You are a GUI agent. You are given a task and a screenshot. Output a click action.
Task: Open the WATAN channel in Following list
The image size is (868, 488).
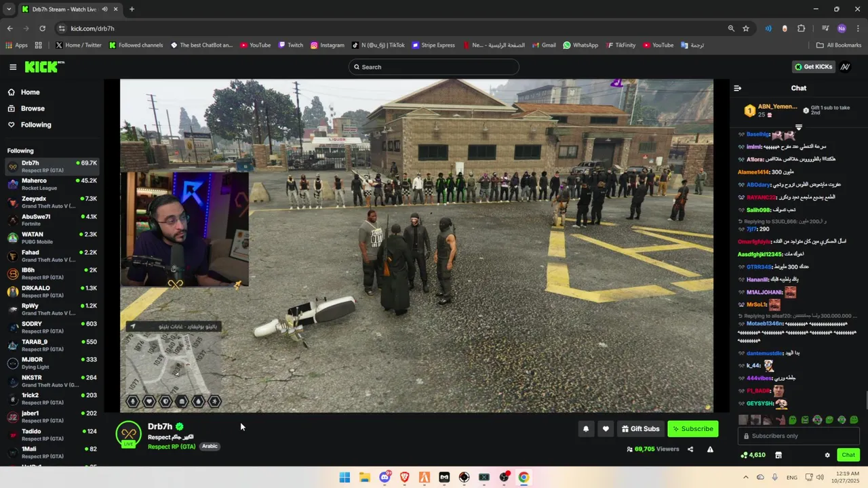pos(52,238)
